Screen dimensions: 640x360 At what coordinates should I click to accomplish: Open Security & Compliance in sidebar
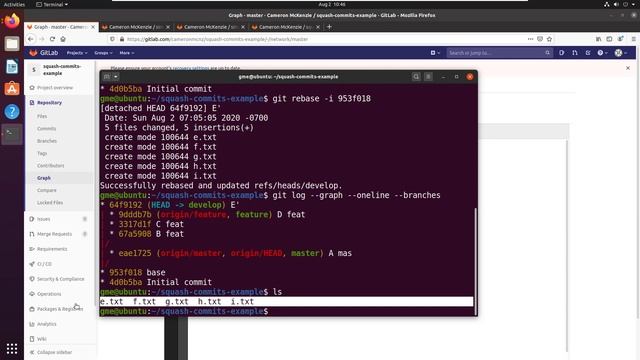pos(60,279)
